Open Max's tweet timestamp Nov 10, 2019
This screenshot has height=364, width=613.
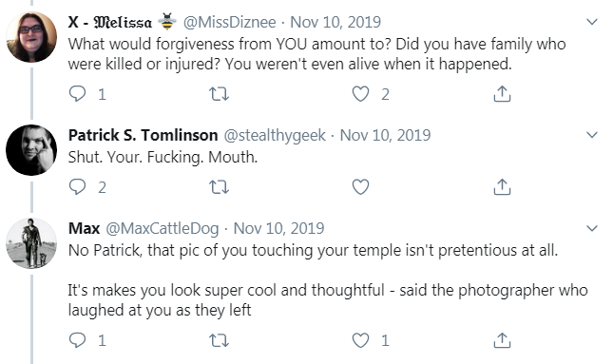click(278, 228)
